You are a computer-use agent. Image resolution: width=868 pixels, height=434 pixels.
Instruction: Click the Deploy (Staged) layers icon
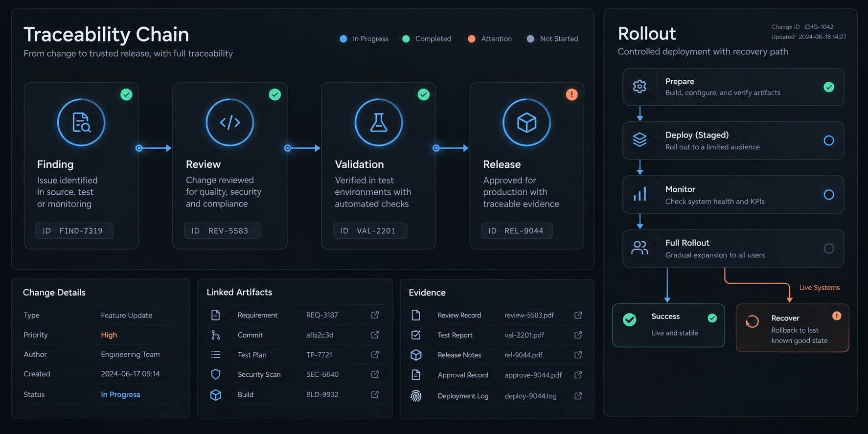(x=640, y=140)
